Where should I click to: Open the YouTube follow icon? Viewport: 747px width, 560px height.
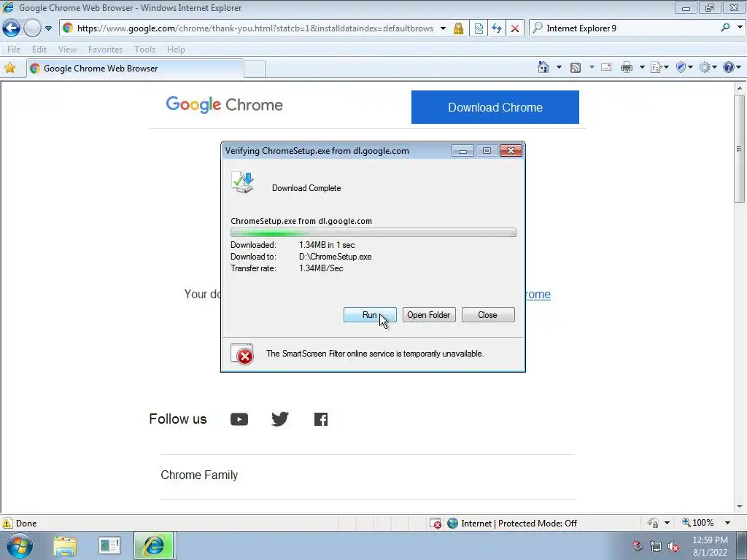[x=239, y=419]
